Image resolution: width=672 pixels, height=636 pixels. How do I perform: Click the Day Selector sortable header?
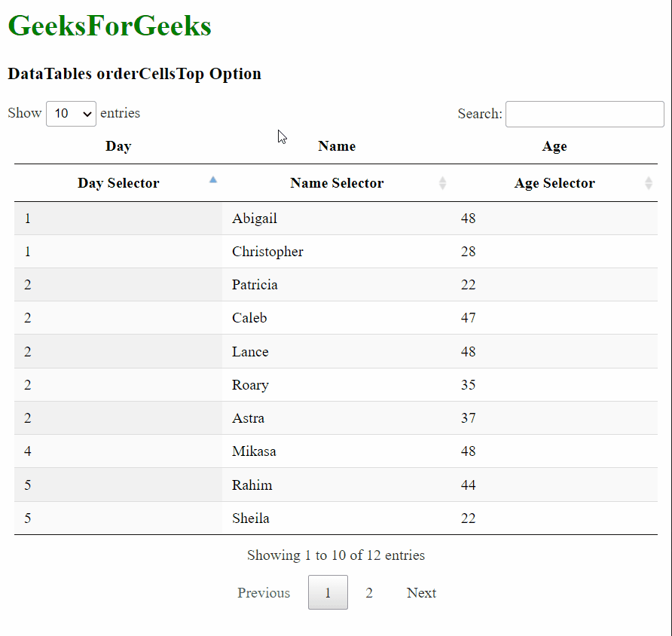(118, 182)
